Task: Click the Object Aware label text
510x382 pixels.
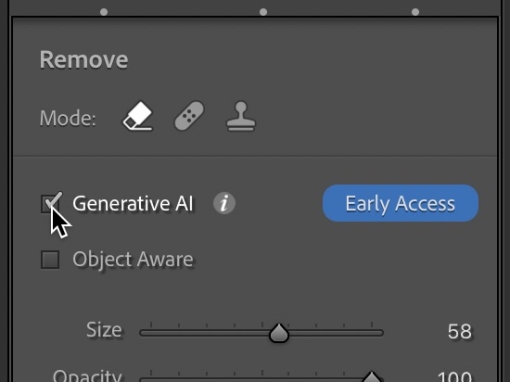Action: [x=133, y=259]
